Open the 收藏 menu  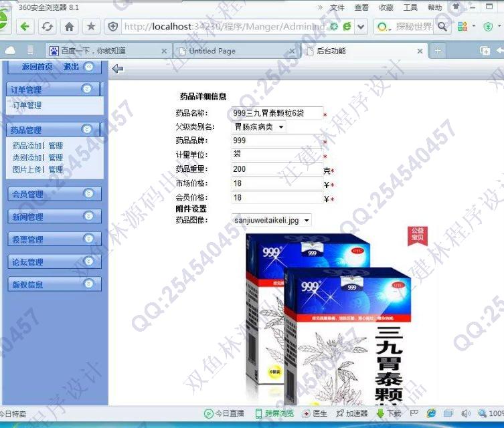386,7
